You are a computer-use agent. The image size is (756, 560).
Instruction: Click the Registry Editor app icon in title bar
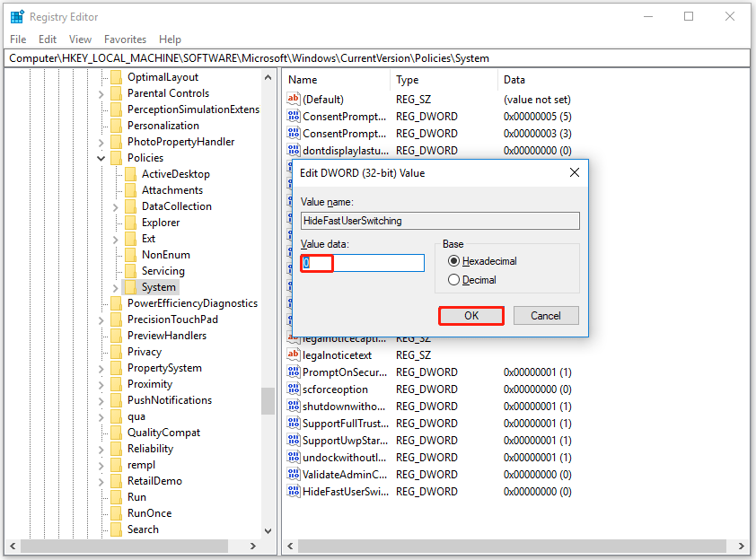point(17,17)
